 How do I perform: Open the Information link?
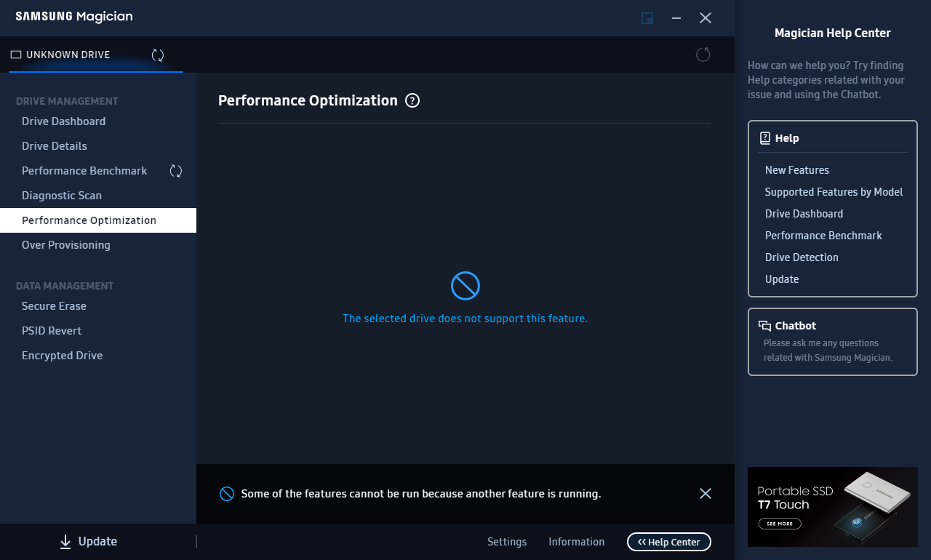point(576,542)
